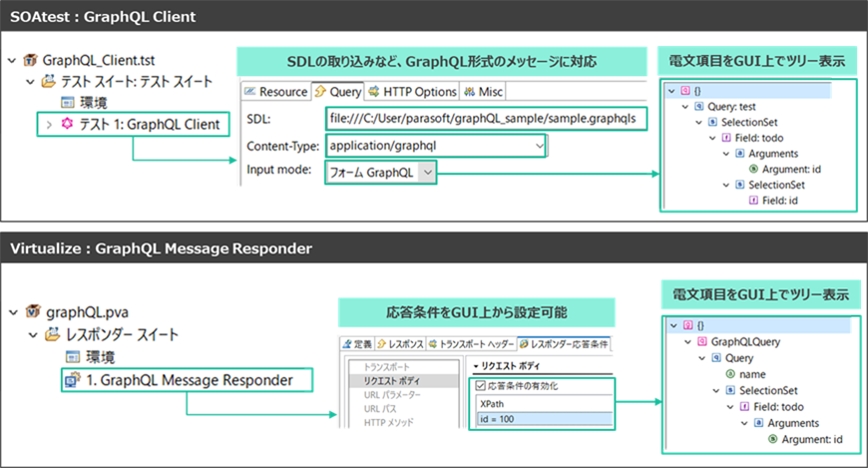The height and width of the screenshot is (468, 868).
Task: Expand テスト 1: GraphQL Client tree node
Action: coord(50,124)
